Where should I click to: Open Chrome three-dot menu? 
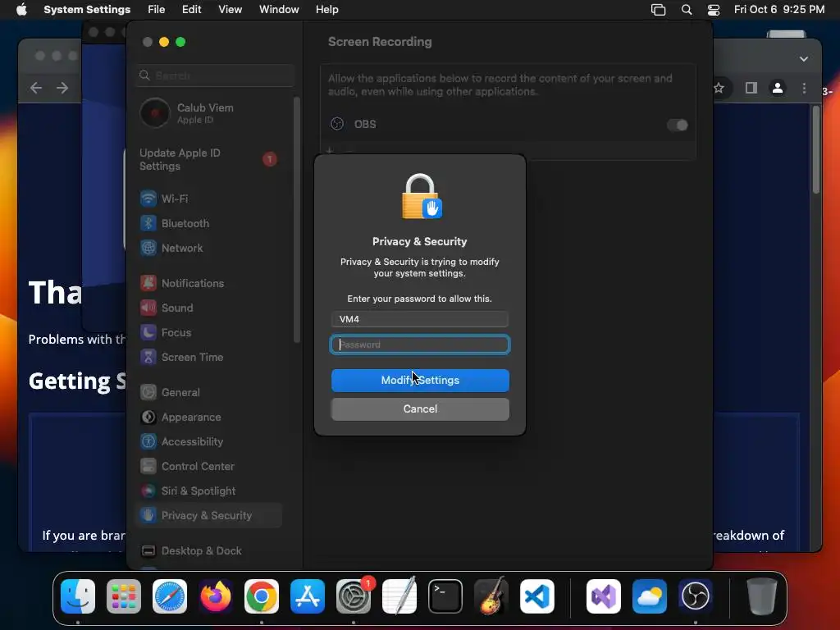coord(804,88)
